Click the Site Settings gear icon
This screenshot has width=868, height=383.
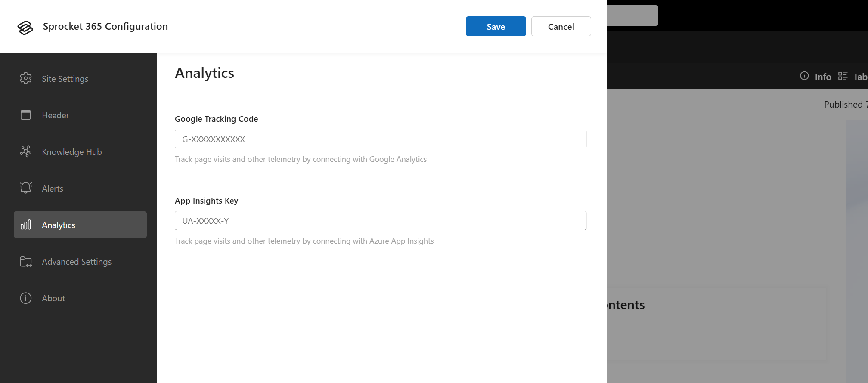pos(26,78)
